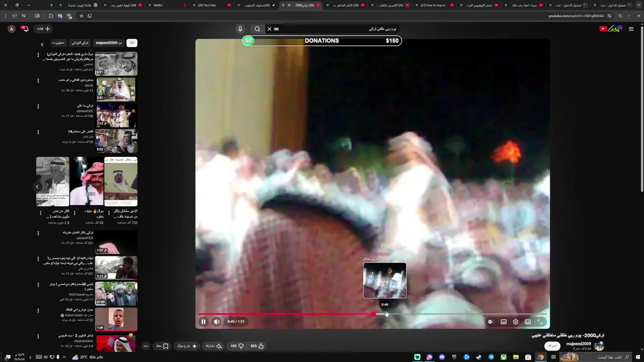Open the Google Translate extension icon
The width and height of the screenshot is (644, 362).
click(60, 16)
